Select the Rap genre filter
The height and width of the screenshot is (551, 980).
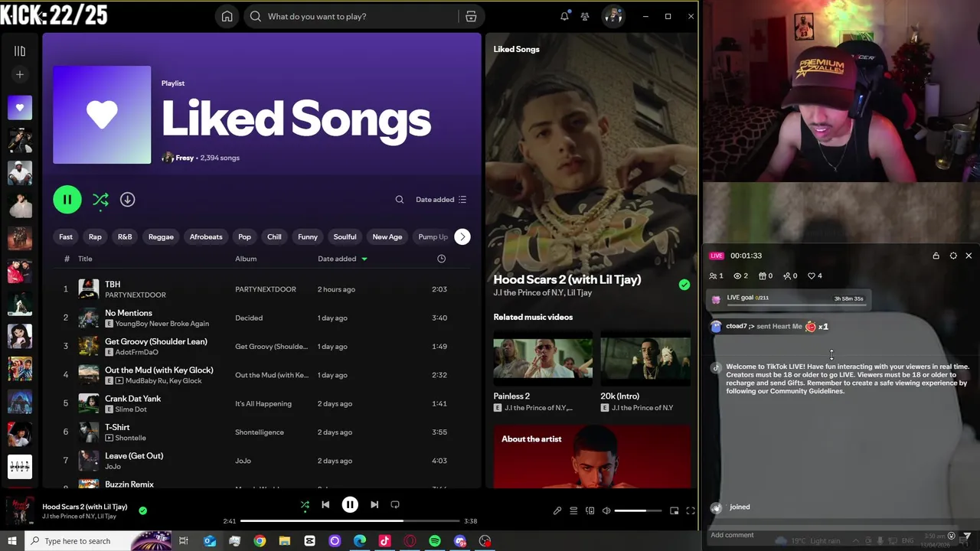[x=95, y=236]
